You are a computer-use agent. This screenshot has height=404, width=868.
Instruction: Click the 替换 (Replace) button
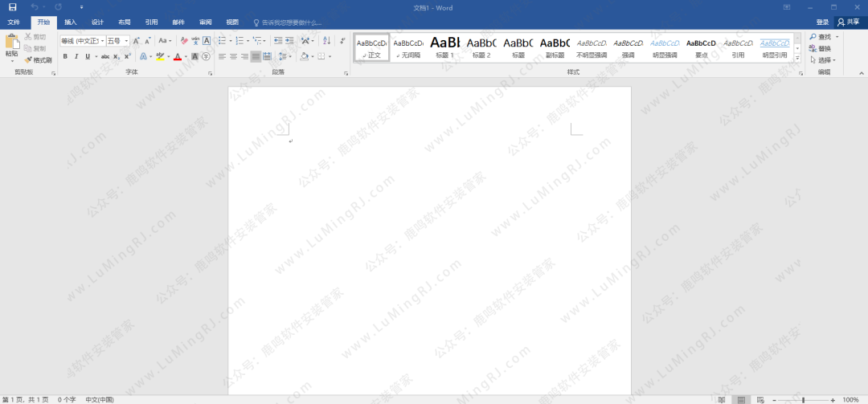pyautogui.click(x=824, y=48)
